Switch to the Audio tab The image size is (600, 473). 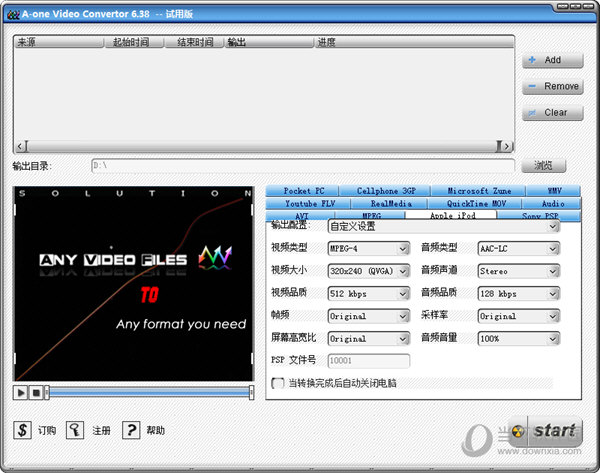click(x=552, y=203)
